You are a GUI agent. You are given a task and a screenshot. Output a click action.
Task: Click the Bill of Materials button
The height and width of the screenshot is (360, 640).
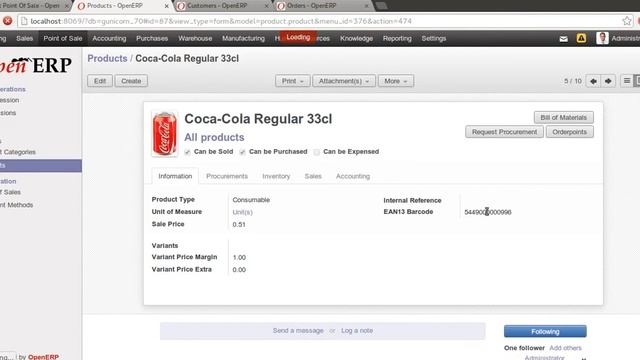(x=563, y=118)
